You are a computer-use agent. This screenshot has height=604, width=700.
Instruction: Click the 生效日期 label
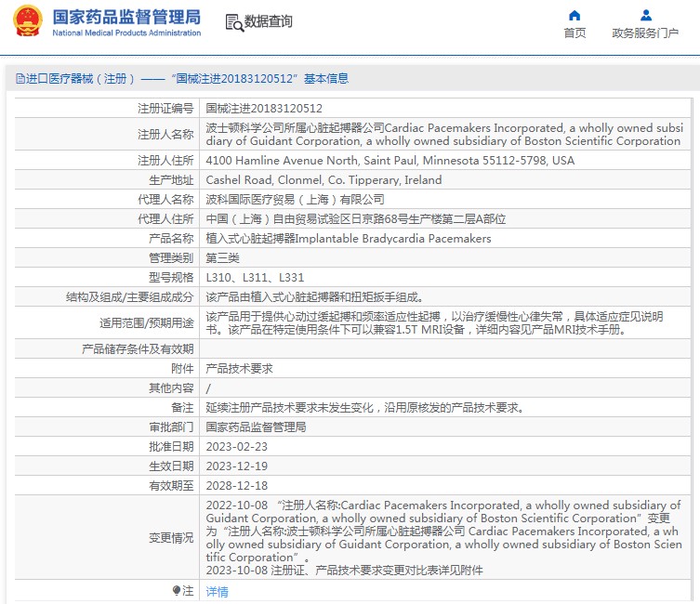pos(171,466)
